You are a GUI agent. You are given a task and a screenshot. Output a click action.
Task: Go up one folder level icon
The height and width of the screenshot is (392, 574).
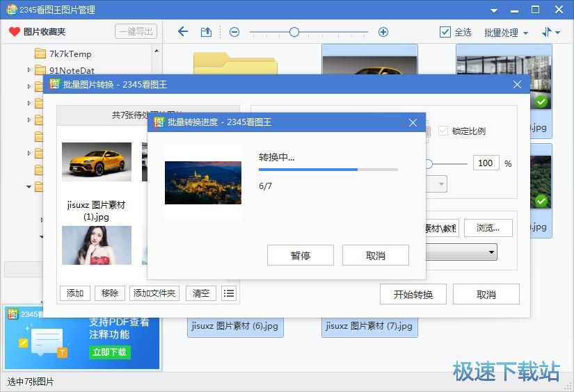[x=206, y=32]
